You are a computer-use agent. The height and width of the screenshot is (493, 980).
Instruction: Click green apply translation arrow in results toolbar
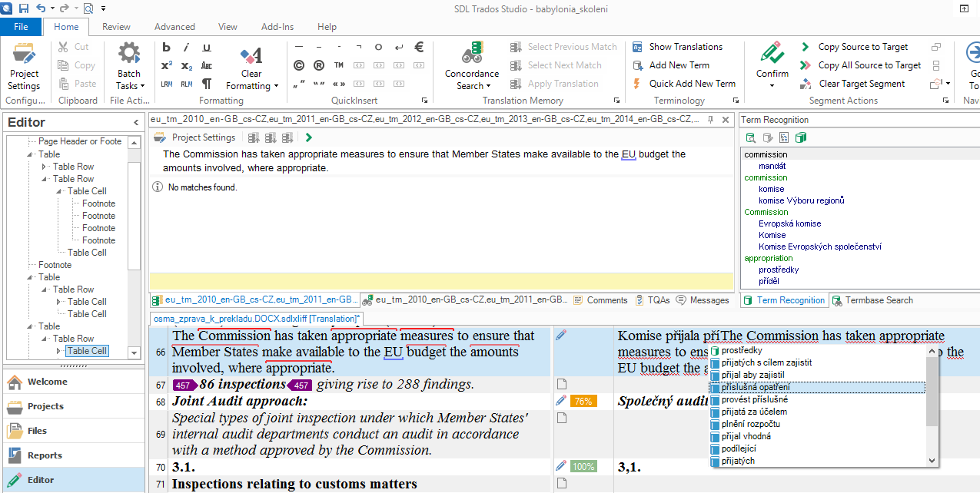pyautogui.click(x=309, y=137)
